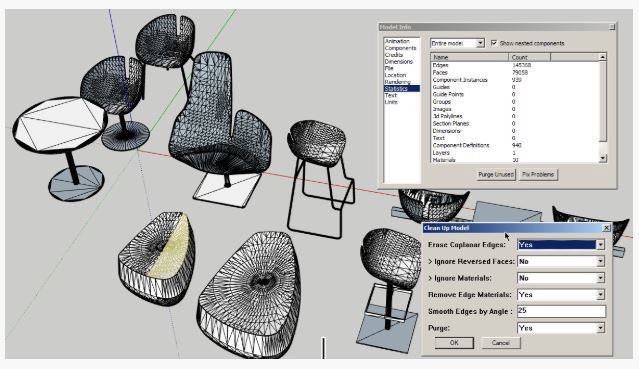
Task: Click the Fix Problems button
Action: tap(538, 175)
